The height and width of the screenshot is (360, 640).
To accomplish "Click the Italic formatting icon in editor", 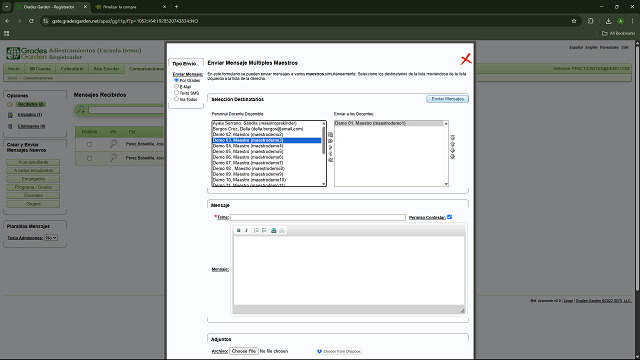I will click(247, 231).
